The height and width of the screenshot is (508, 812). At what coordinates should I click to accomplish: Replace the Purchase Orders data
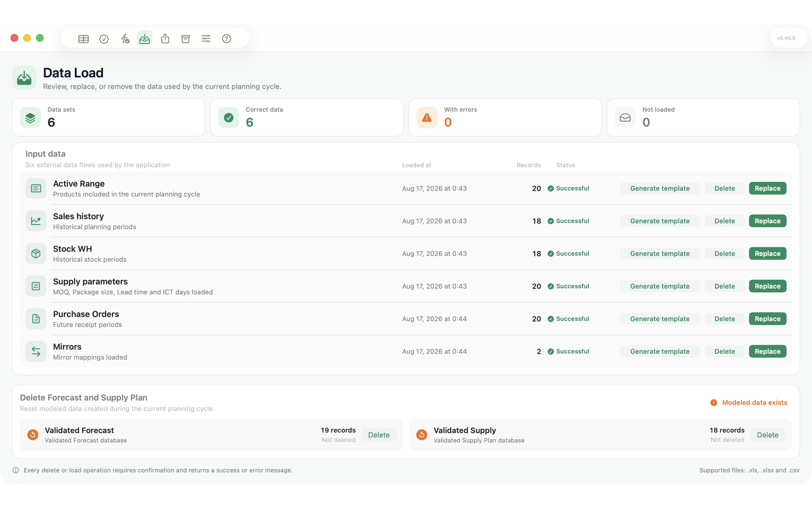pyautogui.click(x=767, y=319)
